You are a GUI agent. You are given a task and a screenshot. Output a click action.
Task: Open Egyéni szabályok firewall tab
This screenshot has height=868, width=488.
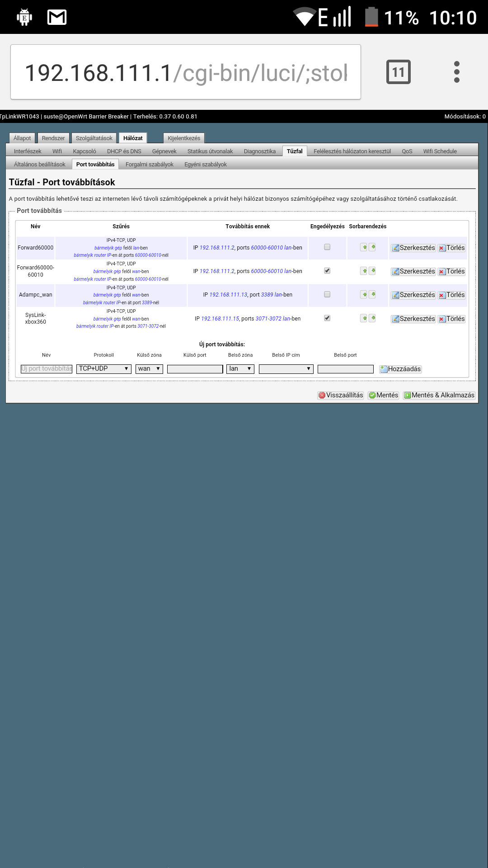(x=206, y=164)
